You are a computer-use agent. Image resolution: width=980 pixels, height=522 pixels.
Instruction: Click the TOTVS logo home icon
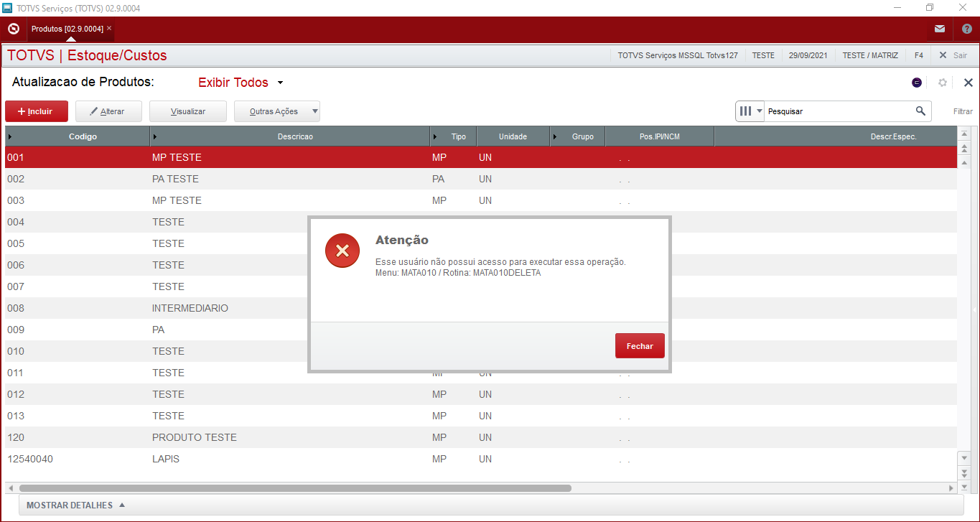coord(13,29)
